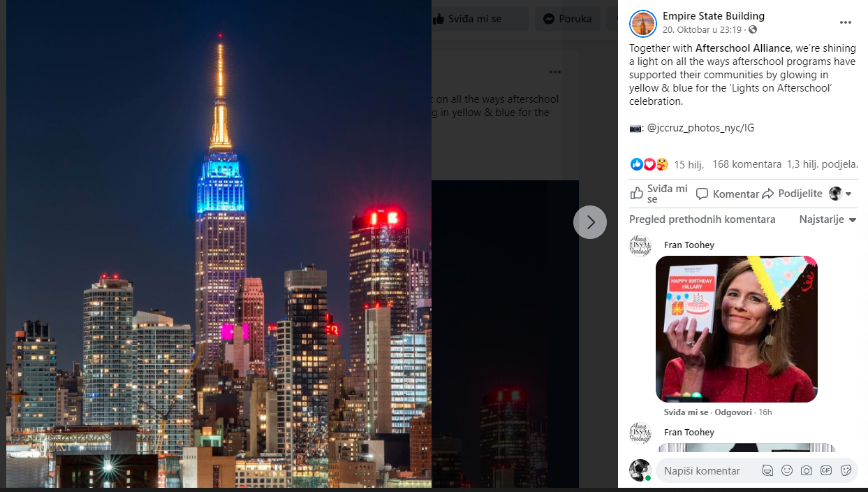Share the post via Podijelite

(792, 194)
